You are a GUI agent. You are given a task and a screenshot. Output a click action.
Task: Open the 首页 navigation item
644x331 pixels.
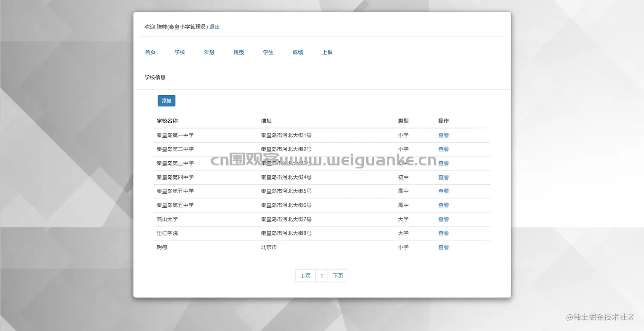click(x=150, y=52)
